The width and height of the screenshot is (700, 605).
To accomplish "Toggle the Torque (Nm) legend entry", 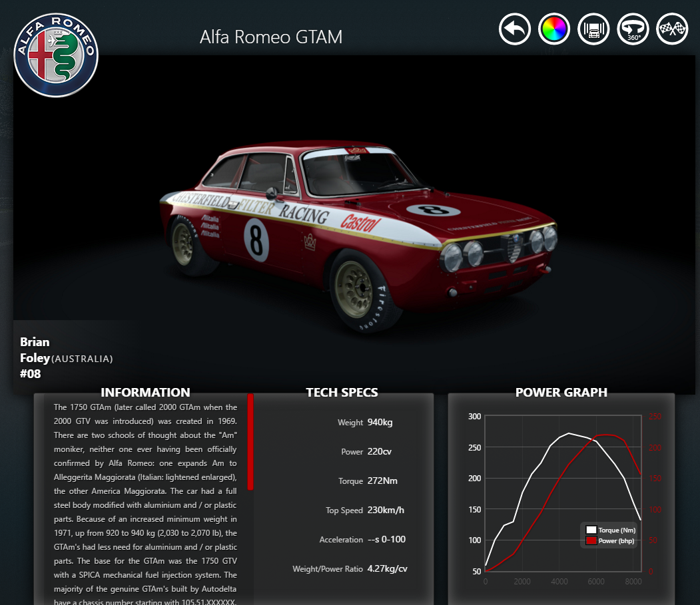I will (x=611, y=530).
